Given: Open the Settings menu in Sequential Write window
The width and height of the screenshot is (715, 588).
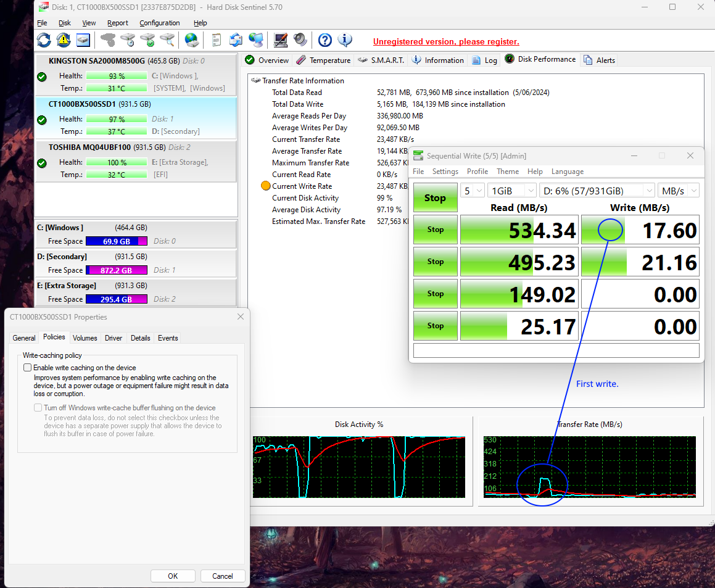Looking at the screenshot, I should (445, 172).
